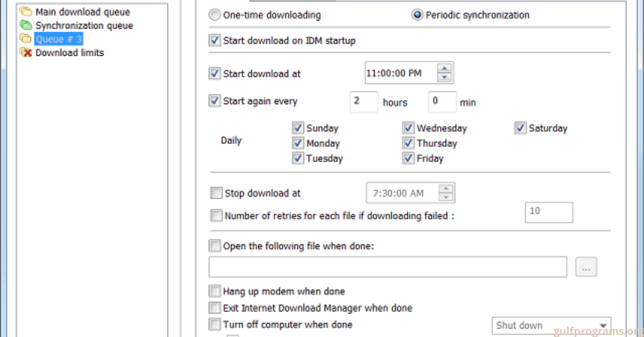The height and width of the screenshot is (337, 644).
Task: Click the Queue # 3 folder icon
Action: [x=25, y=39]
